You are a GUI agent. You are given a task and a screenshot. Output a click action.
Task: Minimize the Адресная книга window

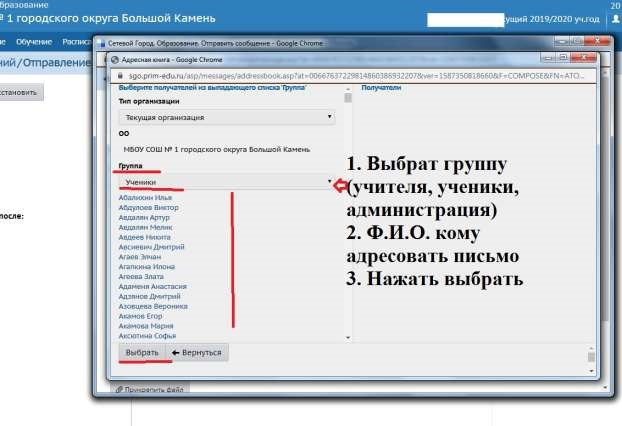(549, 58)
